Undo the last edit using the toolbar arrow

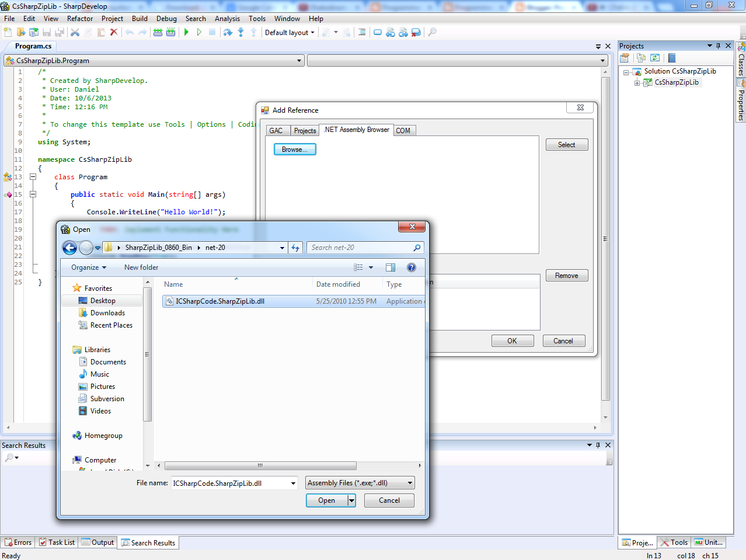tap(129, 32)
